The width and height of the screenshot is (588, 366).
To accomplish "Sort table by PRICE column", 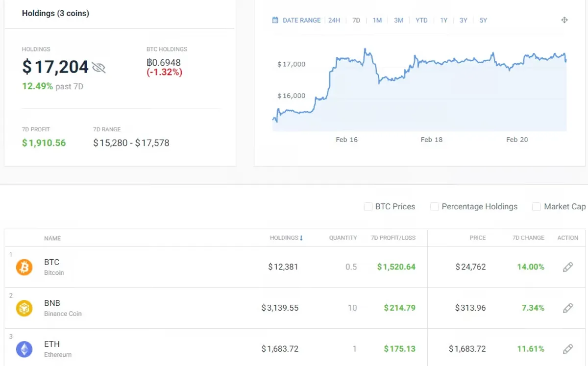I will [478, 238].
